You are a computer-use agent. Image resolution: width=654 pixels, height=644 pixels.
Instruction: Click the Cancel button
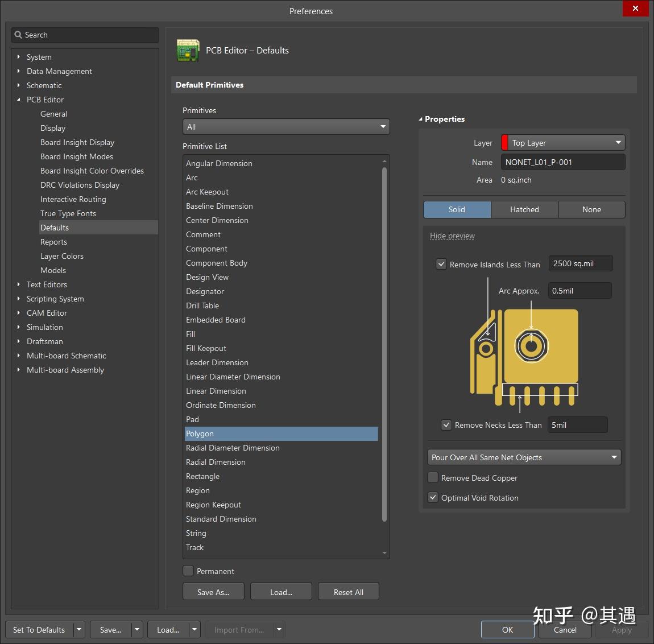pyautogui.click(x=565, y=629)
